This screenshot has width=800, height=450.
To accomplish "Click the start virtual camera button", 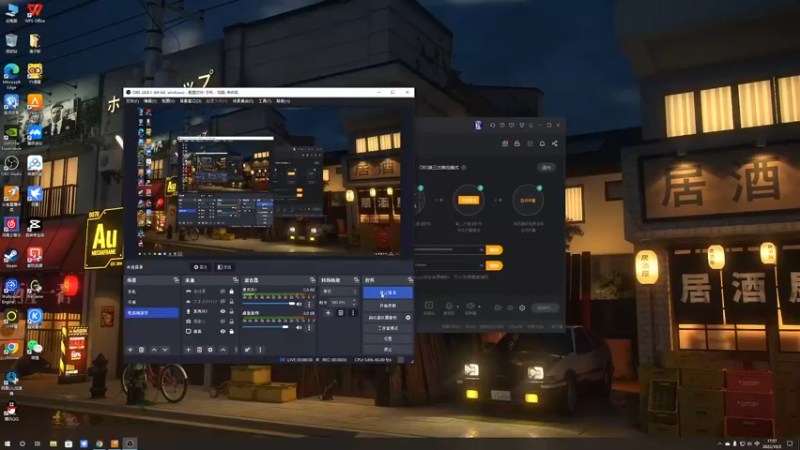I will [383, 317].
